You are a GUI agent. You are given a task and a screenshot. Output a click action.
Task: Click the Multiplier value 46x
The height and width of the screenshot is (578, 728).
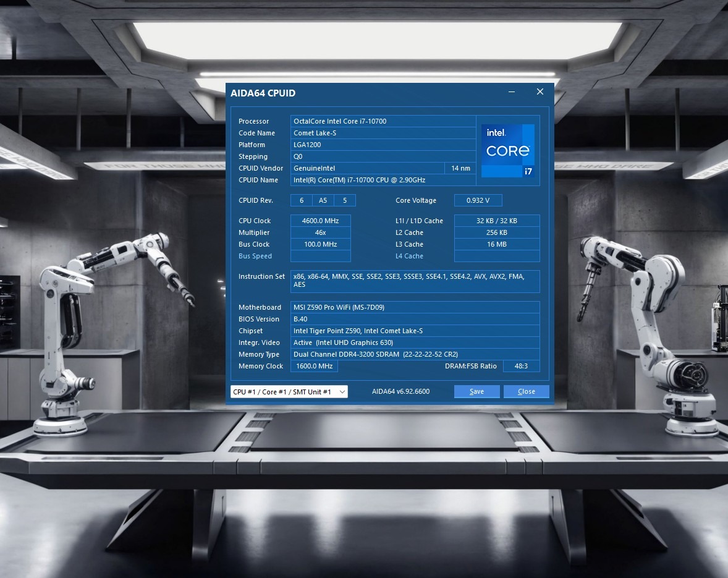[x=320, y=232]
